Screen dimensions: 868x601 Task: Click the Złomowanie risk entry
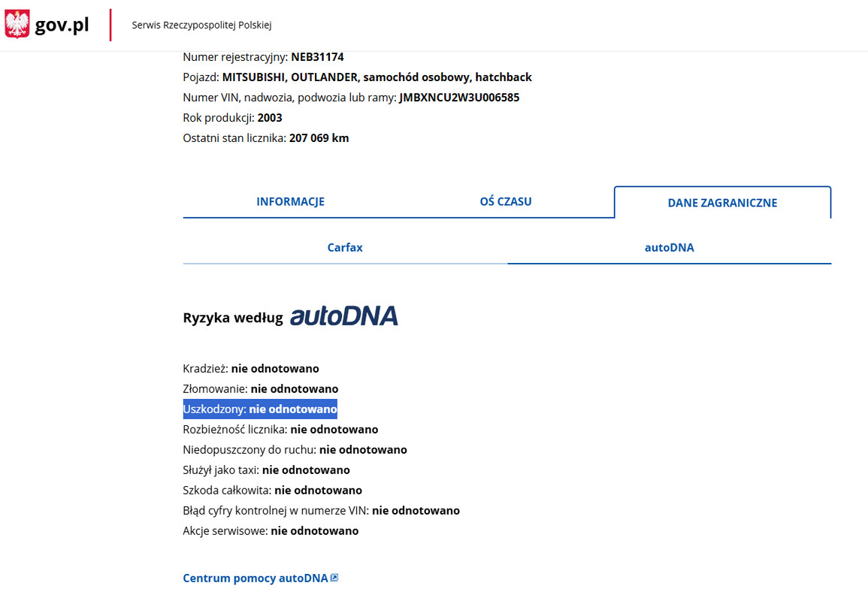[260, 388]
